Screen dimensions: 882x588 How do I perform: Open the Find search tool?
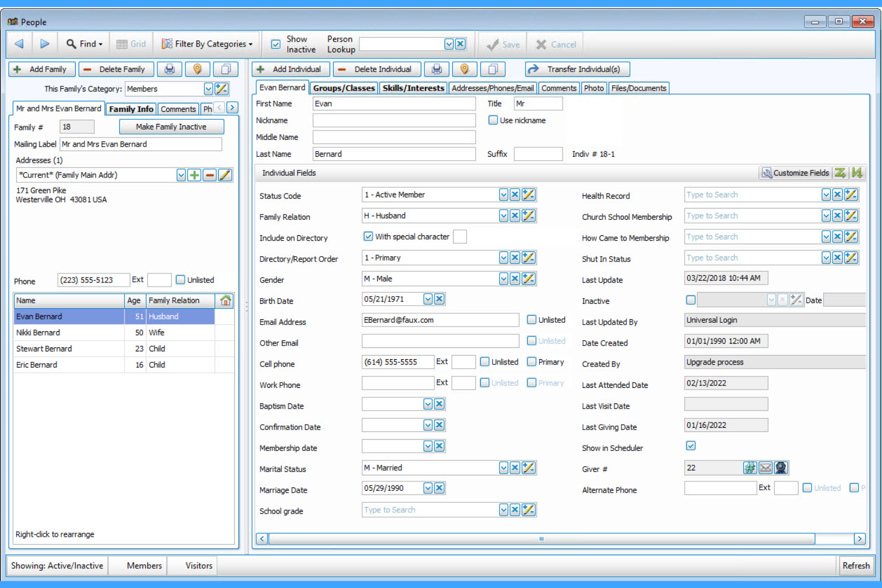[x=83, y=43]
